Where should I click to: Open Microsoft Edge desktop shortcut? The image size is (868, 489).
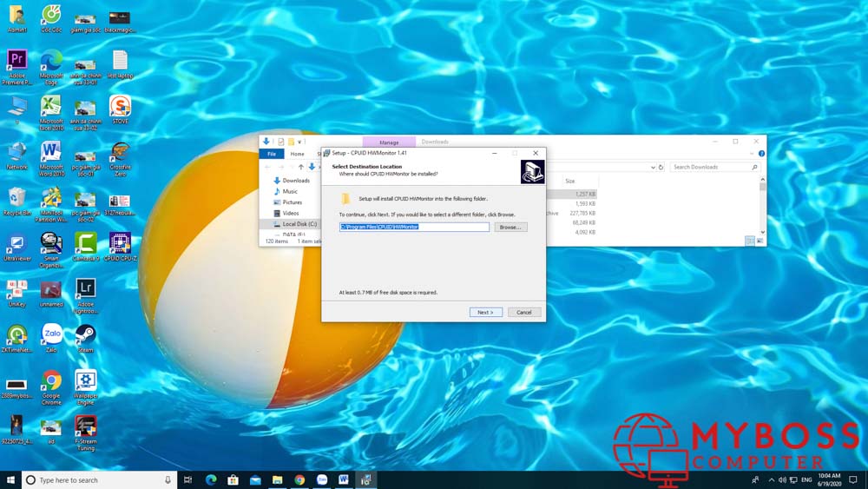[x=51, y=68]
